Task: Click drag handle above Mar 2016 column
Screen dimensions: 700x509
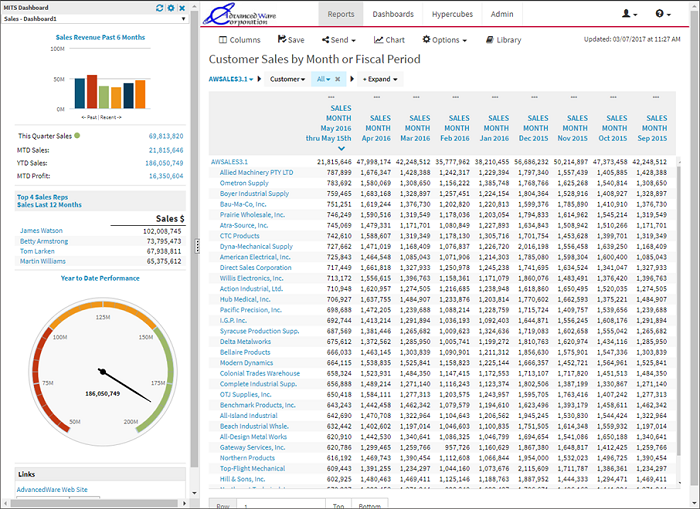Action: tap(416, 97)
